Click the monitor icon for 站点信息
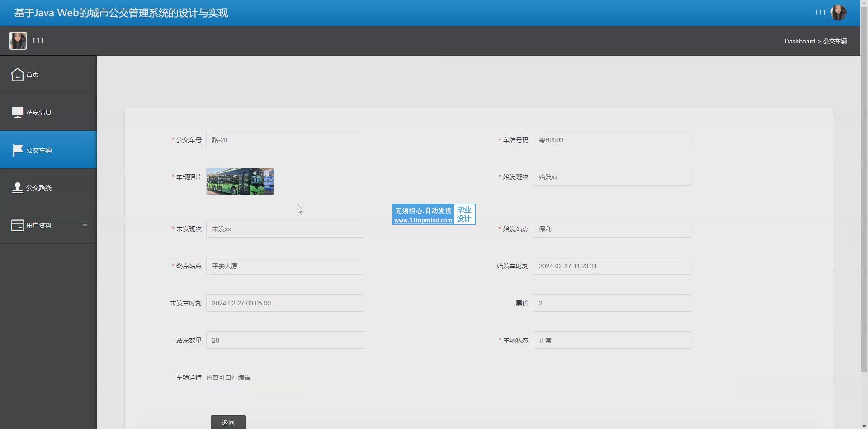 [17, 112]
